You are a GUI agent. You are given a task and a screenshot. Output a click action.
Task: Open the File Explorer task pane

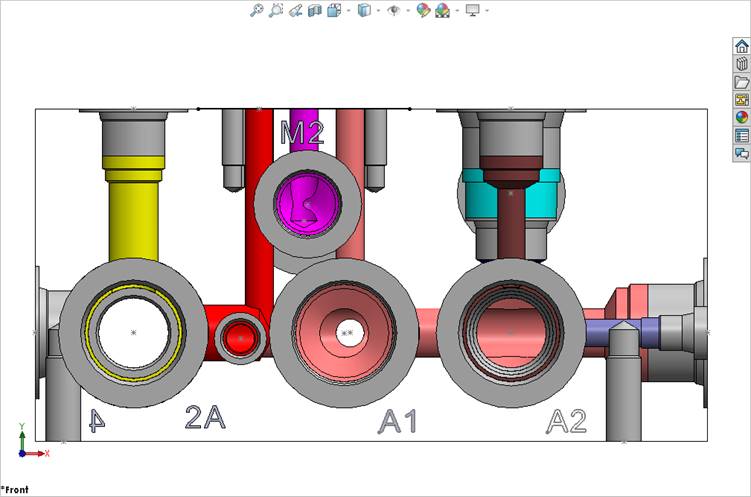(741, 81)
